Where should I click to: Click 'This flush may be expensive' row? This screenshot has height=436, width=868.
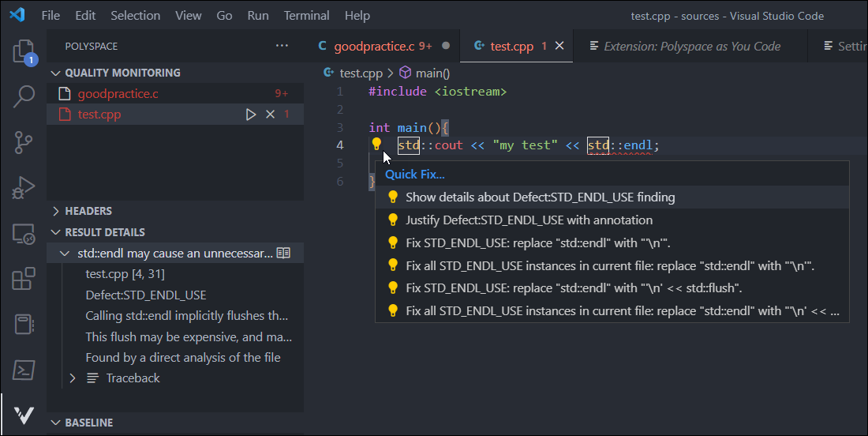pyautogui.click(x=189, y=336)
